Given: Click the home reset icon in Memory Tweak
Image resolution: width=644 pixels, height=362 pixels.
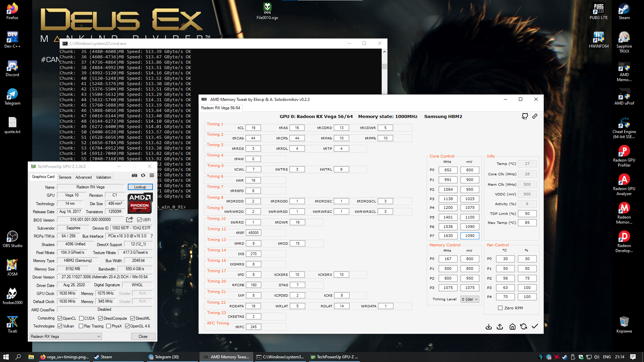Looking at the screenshot, I should [512, 326].
